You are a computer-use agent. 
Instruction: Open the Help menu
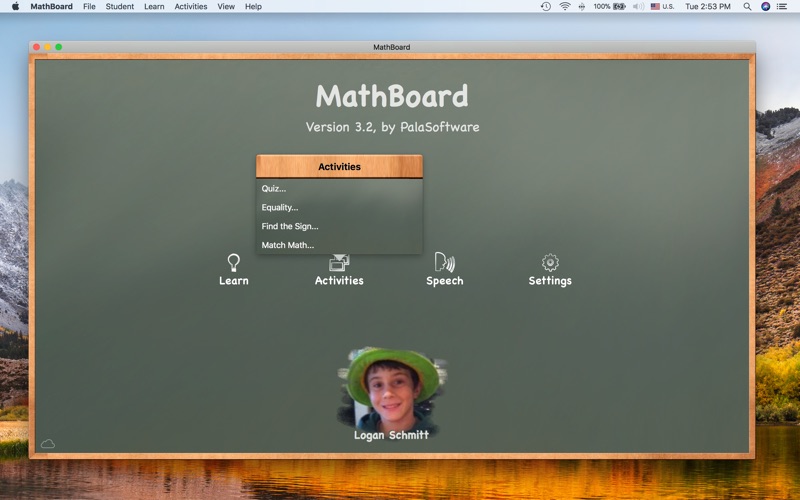[x=253, y=6]
